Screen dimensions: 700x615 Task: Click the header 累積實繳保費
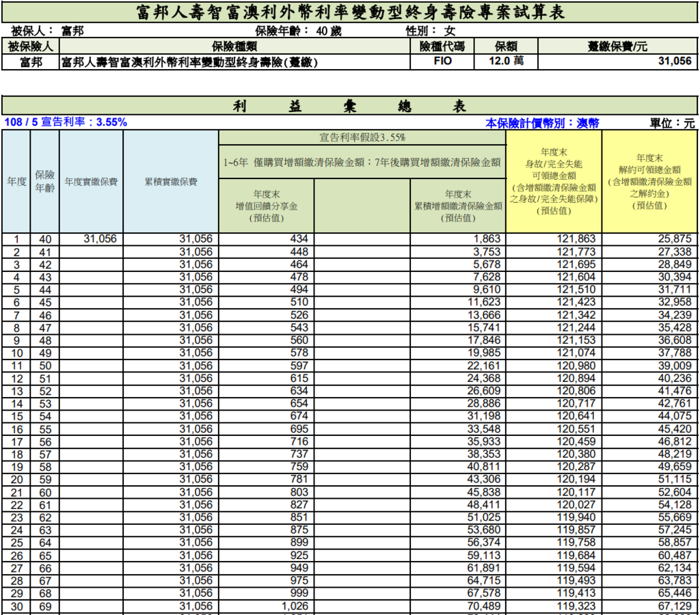171,182
